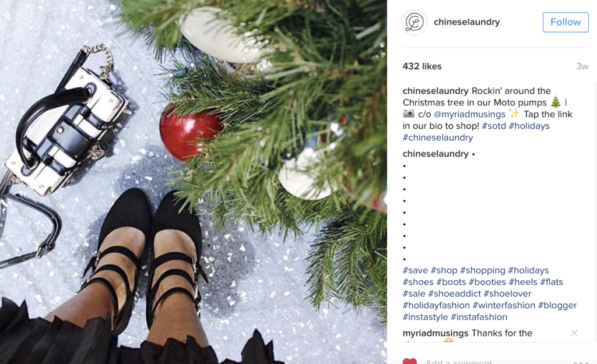597x364 pixels.
Task: Click the #shoeaddict hashtag
Action: click(x=454, y=294)
